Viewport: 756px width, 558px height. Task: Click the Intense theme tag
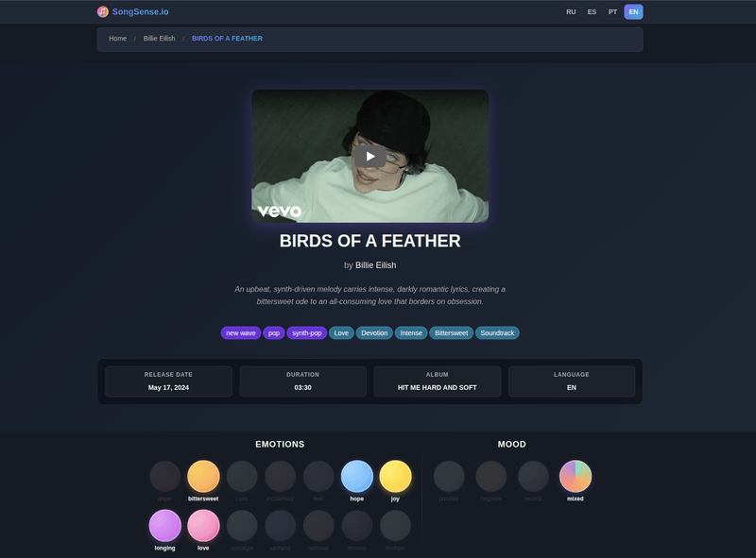click(x=411, y=333)
